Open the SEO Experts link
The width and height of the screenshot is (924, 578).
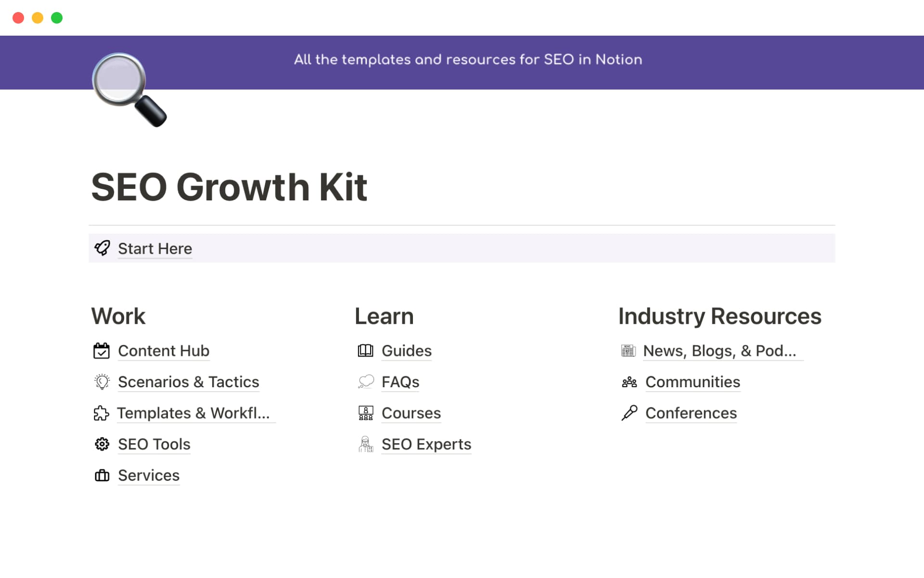click(x=426, y=444)
